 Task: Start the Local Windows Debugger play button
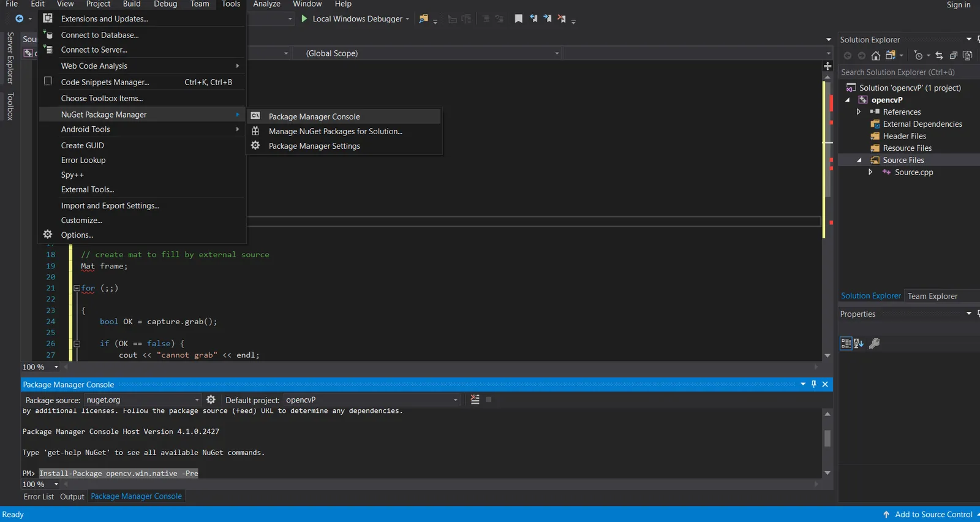304,19
